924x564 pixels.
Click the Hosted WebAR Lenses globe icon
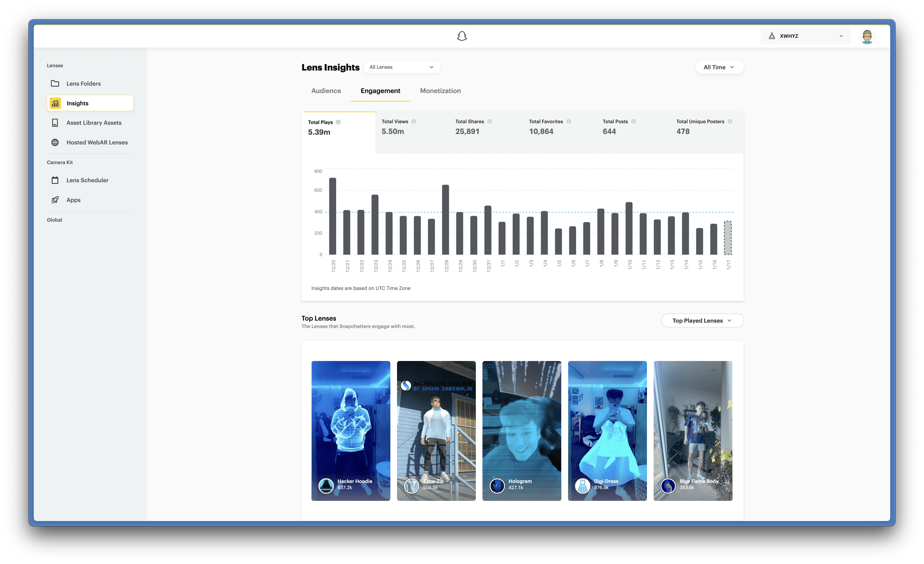55,142
